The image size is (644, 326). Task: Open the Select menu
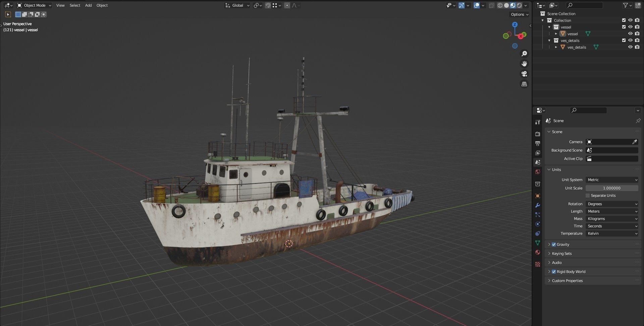coord(75,5)
